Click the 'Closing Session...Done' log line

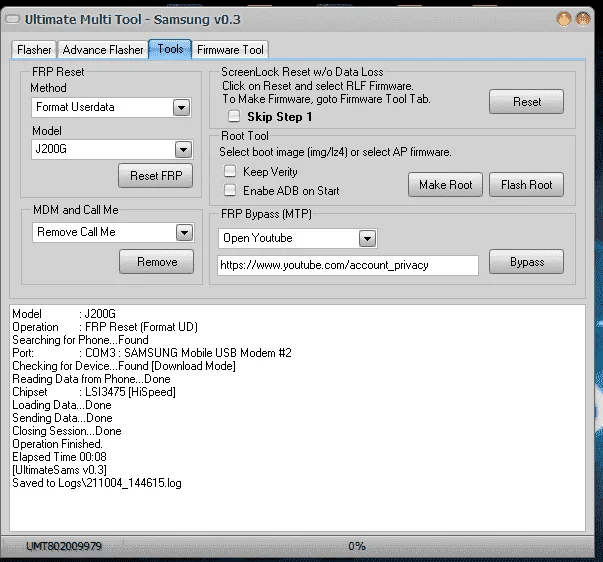coord(67,431)
